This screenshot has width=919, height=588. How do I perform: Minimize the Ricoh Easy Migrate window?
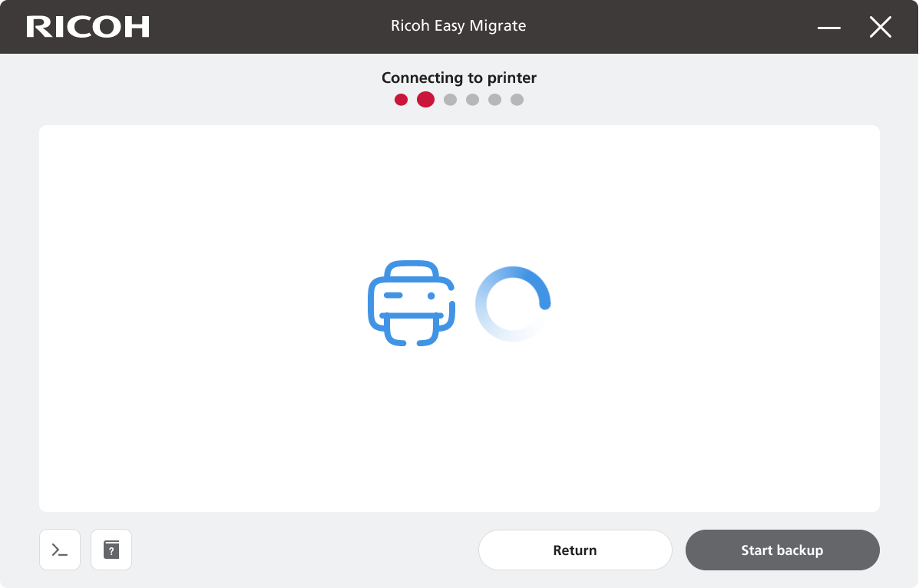pyautogui.click(x=829, y=28)
